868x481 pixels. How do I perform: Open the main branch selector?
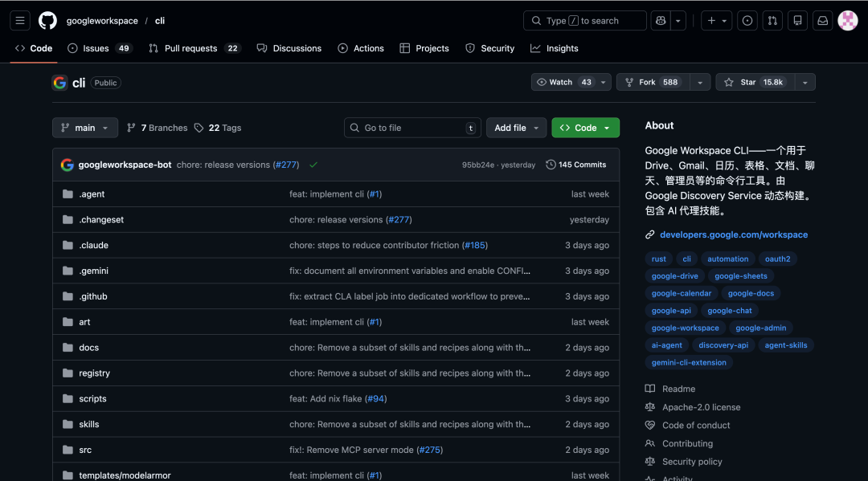point(85,128)
